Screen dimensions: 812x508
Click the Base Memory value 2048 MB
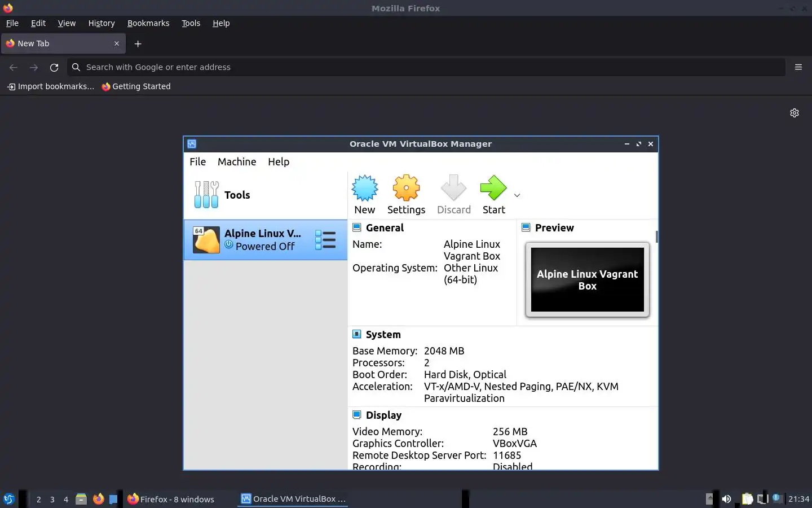[444, 351]
